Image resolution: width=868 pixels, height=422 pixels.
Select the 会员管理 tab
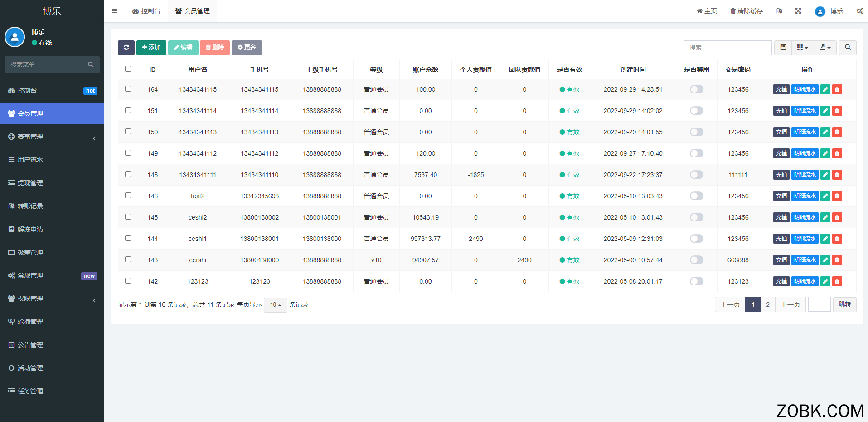click(x=192, y=11)
